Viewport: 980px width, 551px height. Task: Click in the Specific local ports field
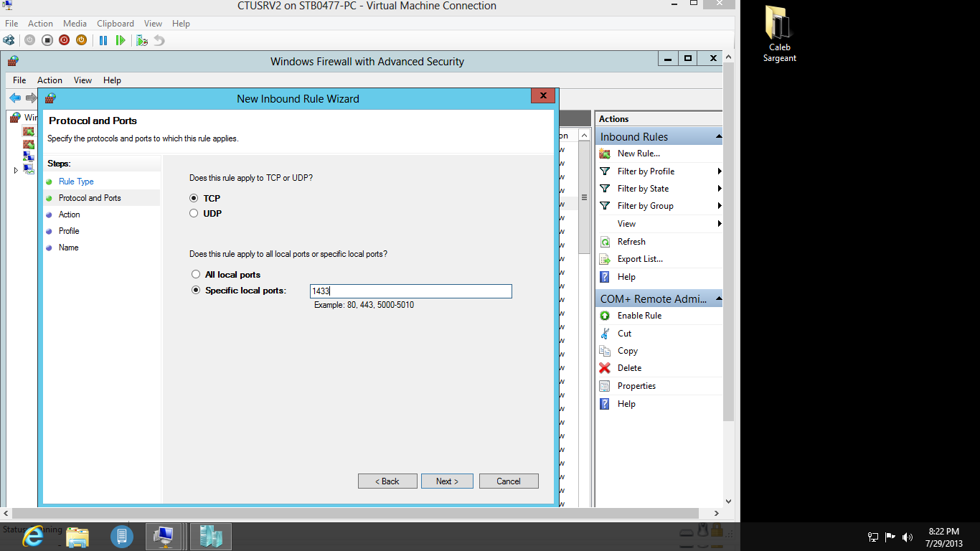click(411, 291)
